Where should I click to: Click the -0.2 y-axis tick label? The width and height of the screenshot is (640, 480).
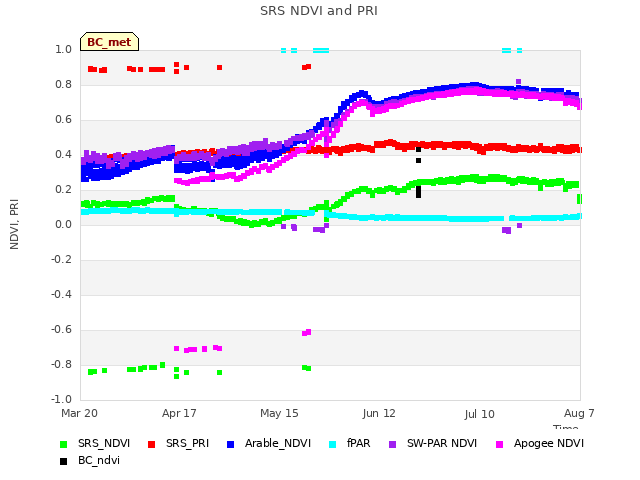61,260
